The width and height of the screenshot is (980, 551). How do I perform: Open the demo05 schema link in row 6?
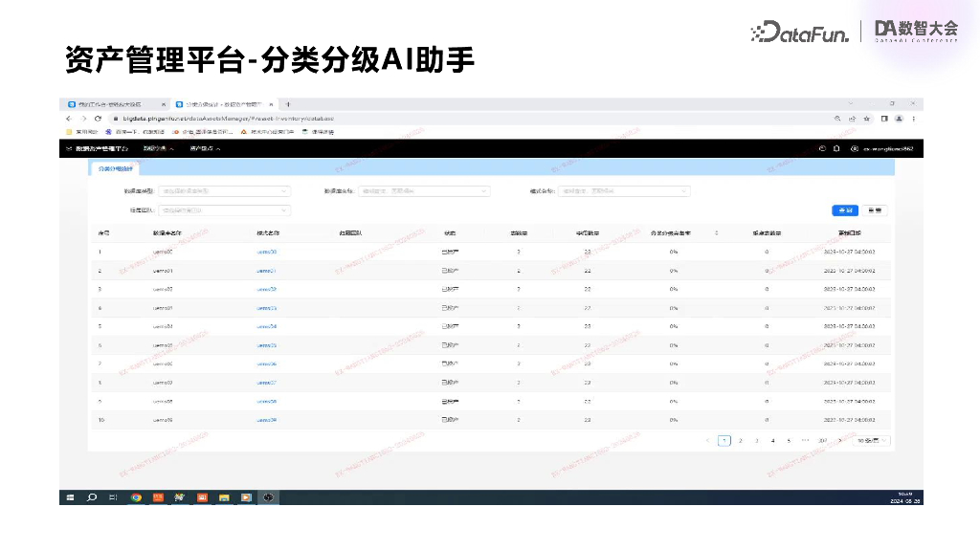pyautogui.click(x=266, y=344)
